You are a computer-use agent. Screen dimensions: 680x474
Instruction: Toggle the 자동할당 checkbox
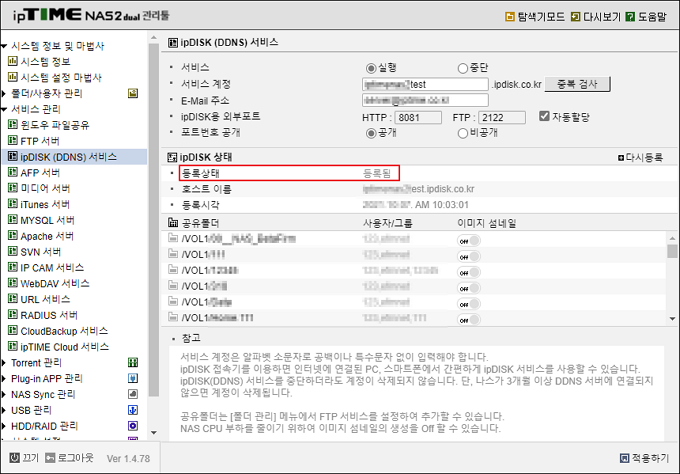[544, 116]
